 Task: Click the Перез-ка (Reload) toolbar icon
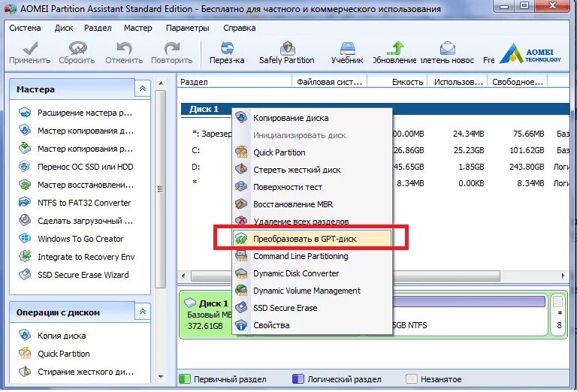coord(227,53)
